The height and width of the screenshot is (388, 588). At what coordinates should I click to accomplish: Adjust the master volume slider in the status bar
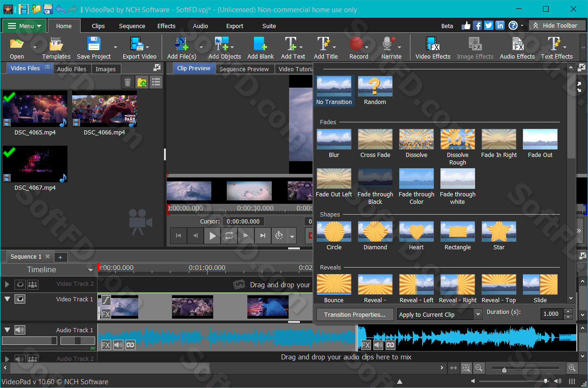546,381
